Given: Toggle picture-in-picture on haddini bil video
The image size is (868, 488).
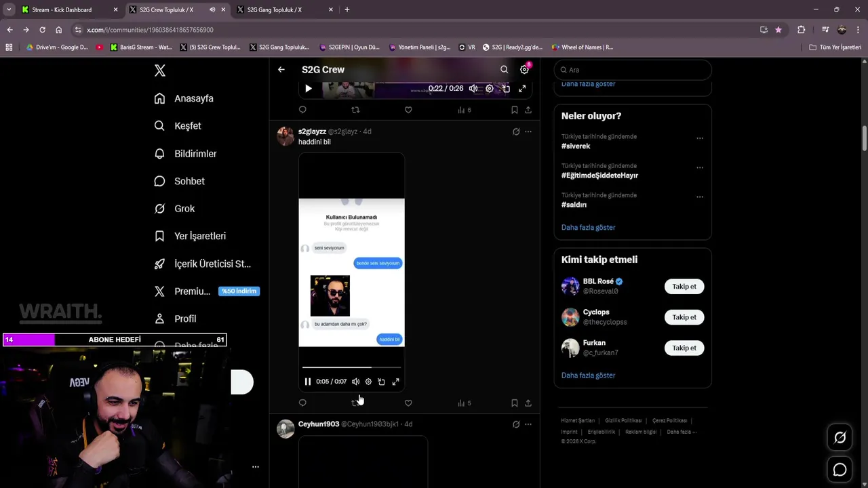Looking at the screenshot, I should click(x=381, y=382).
